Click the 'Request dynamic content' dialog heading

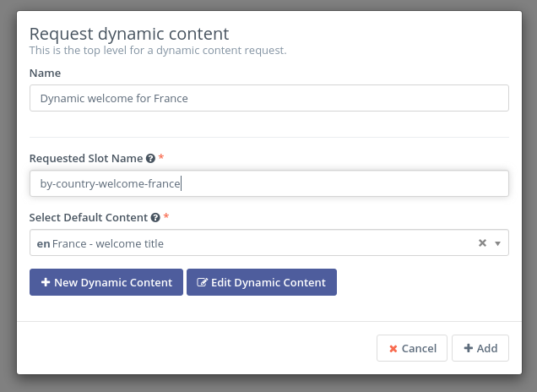pos(129,34)
